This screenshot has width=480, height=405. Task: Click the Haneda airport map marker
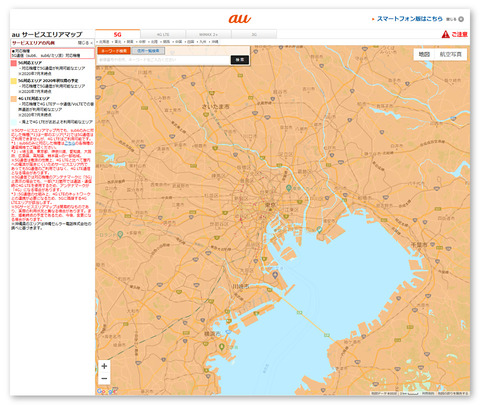pyautogui.click(x=275, y=275)
